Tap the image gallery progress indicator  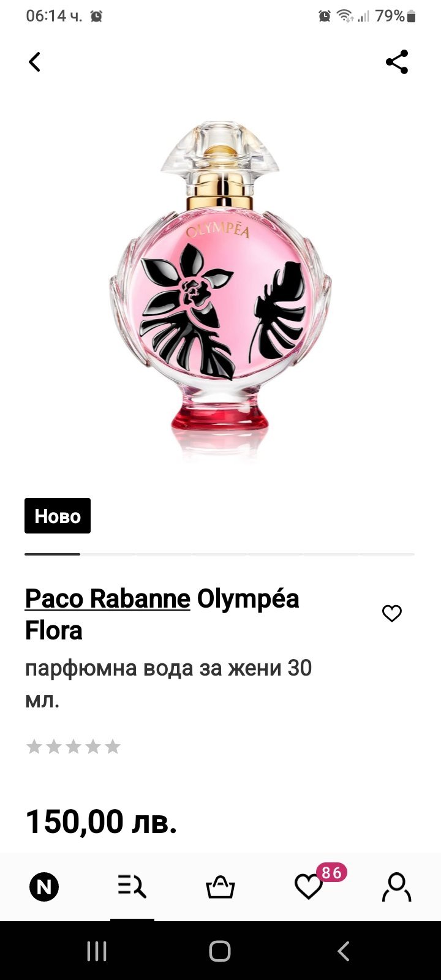click(x=219, y=554)
